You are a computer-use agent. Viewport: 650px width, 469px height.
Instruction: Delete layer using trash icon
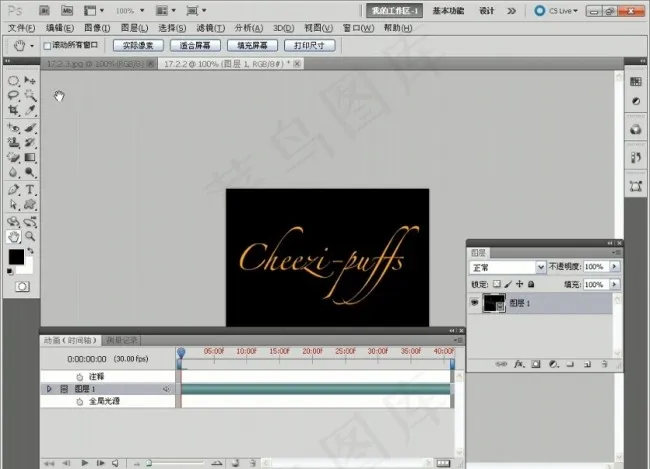[604, 364]
